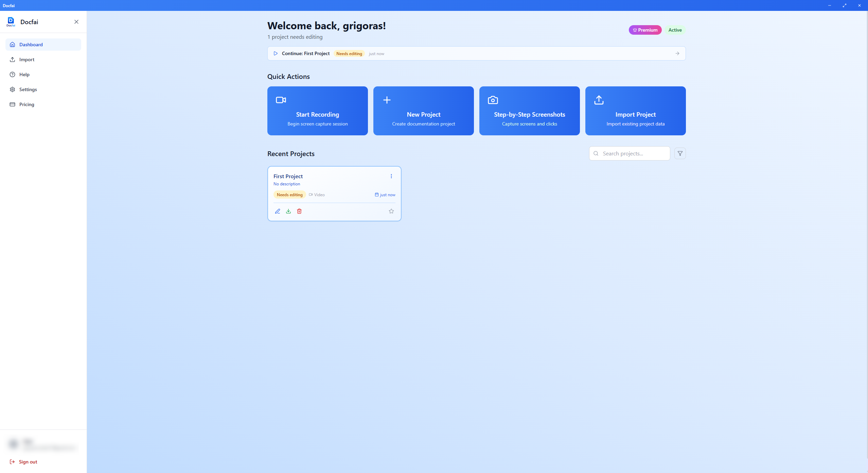This screenshot has width=868, height=473.
Task: Minimize the Docfai window
Action: point(830,5)
